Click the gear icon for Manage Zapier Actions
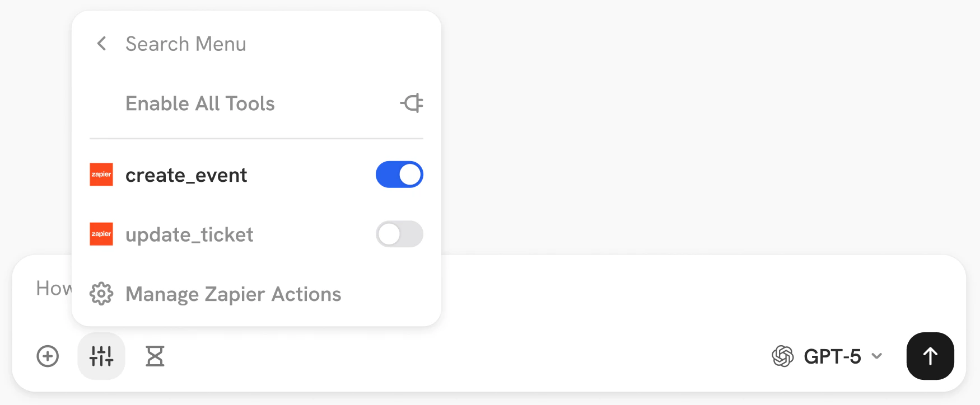The image size is (980, 405). pyautogui.click(x=101, y=294)
